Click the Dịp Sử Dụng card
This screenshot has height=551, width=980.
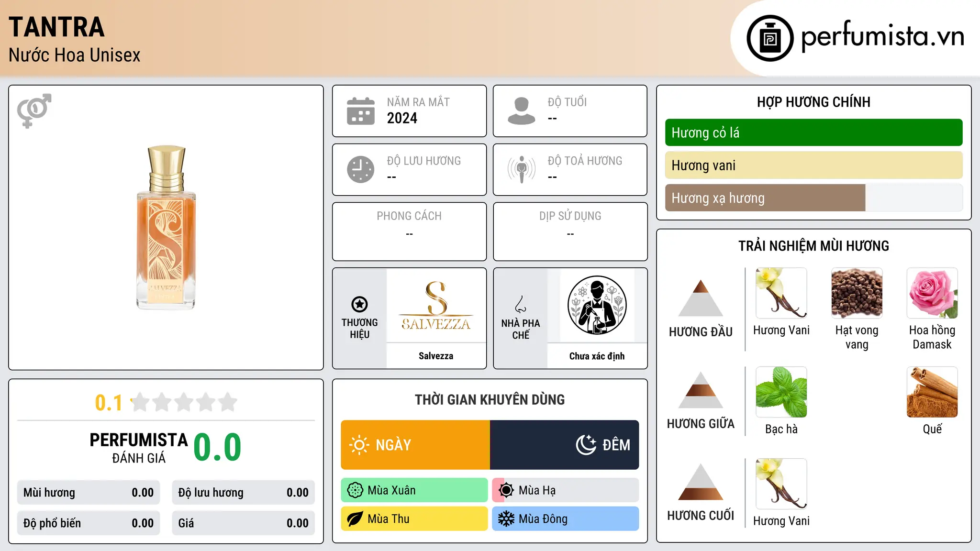point(570,231)
